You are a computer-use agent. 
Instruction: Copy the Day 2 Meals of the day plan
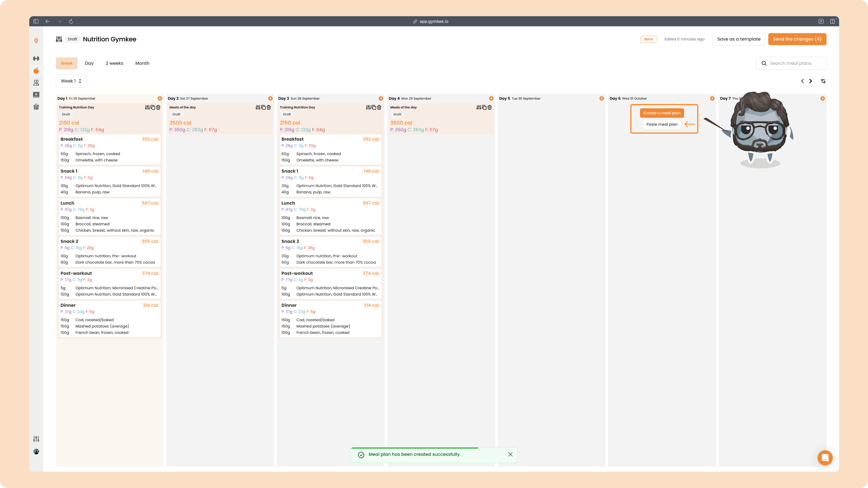coord(263,107)
